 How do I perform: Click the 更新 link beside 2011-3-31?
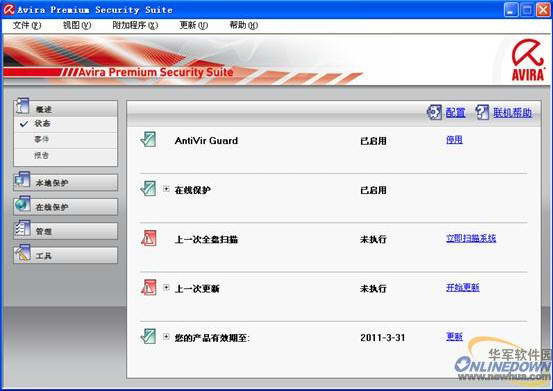(454, 337)
